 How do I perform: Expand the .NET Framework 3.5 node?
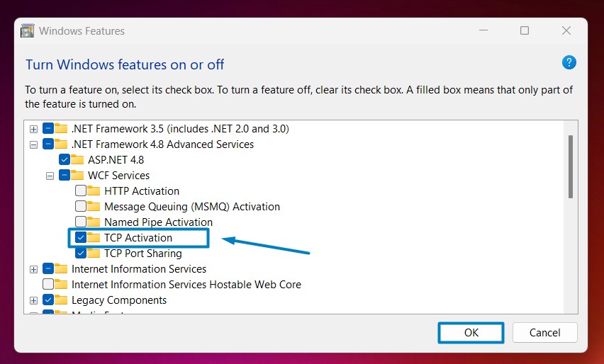[34, 129]
